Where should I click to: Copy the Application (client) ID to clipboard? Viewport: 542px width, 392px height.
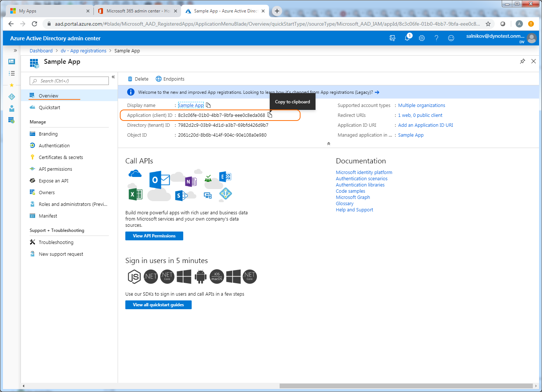pyautogui.click(x=270, y=115)
